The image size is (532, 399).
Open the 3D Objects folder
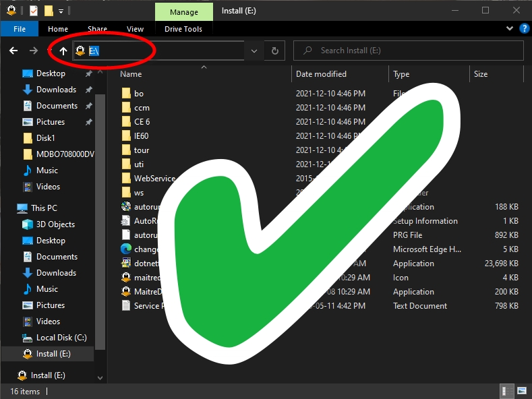tap(55, 224)
